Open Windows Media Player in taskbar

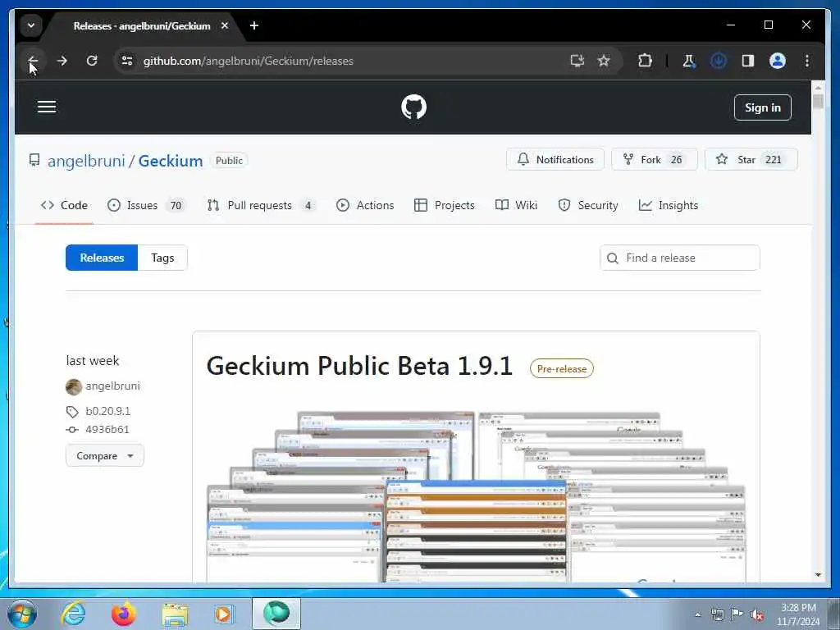223,614
